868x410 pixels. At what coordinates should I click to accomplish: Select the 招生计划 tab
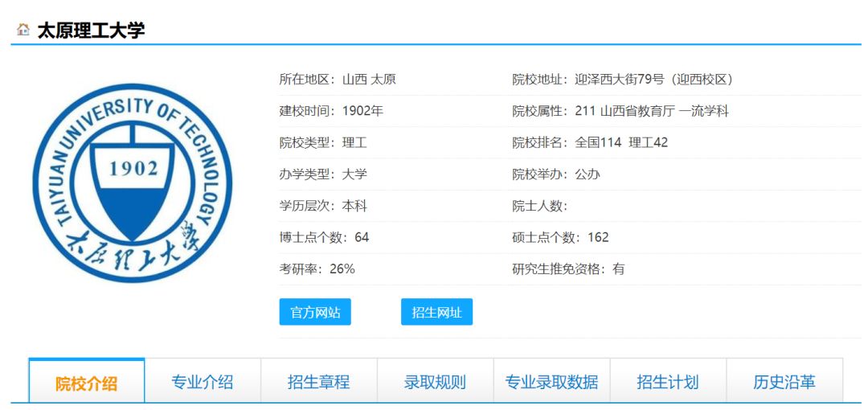[x=668, y=382]
